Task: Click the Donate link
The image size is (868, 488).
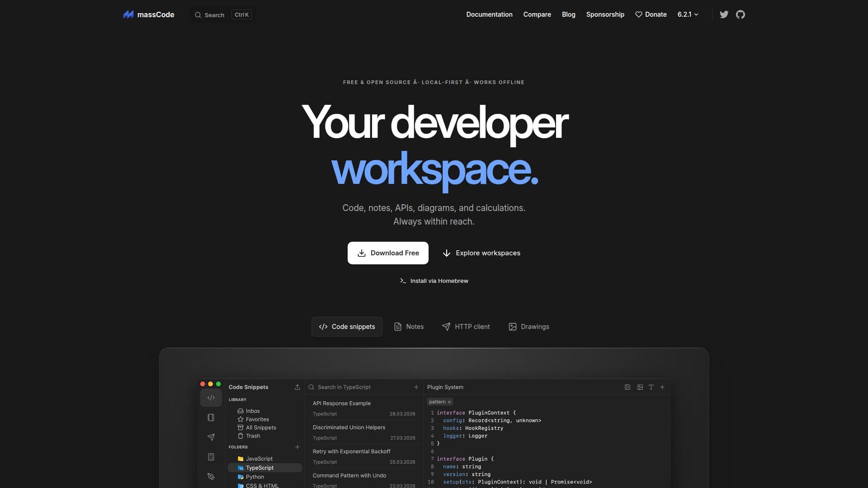Action: [651, 14]
